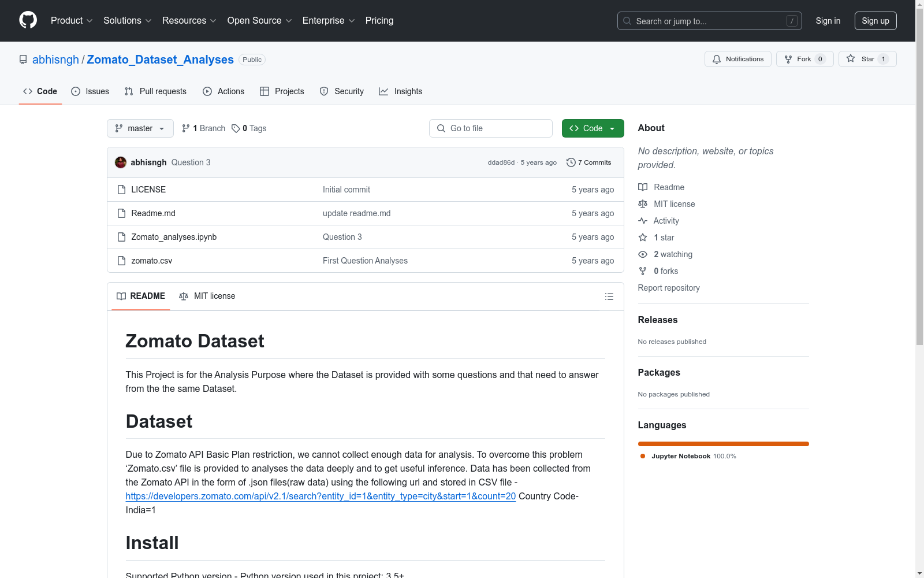Click the pulse icon beside Activity
The width and height of the screenshot is (924, 578).
(x=643, y=221)
